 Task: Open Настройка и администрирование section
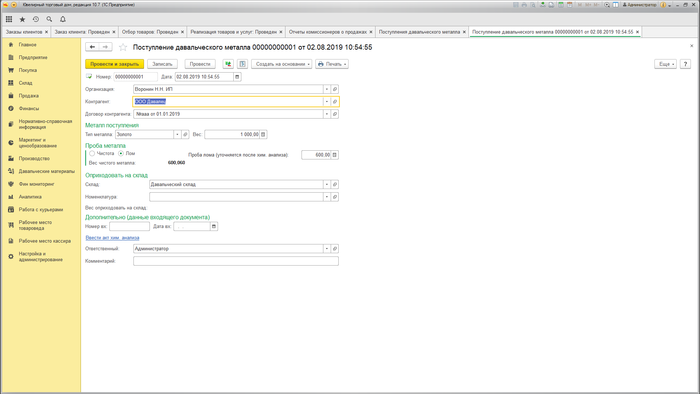pos(40,257)
